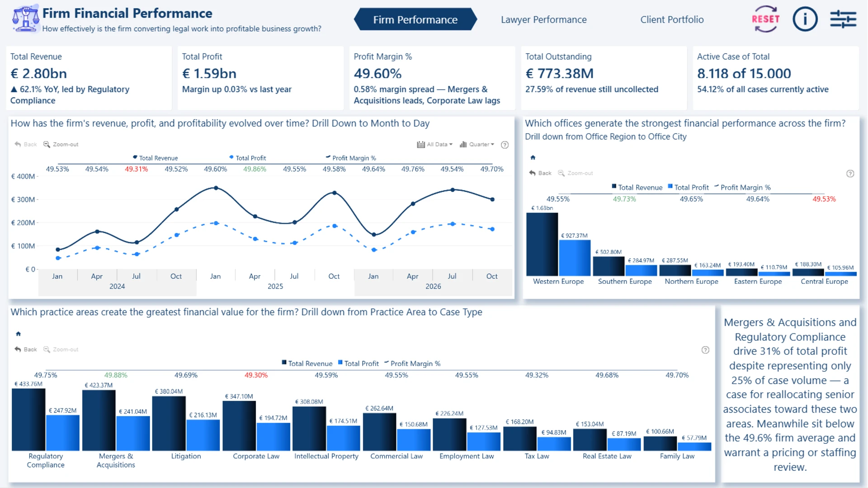The image size is (868, 488).
Task: Open the information circle icon
Action: [x=805, y=19]
